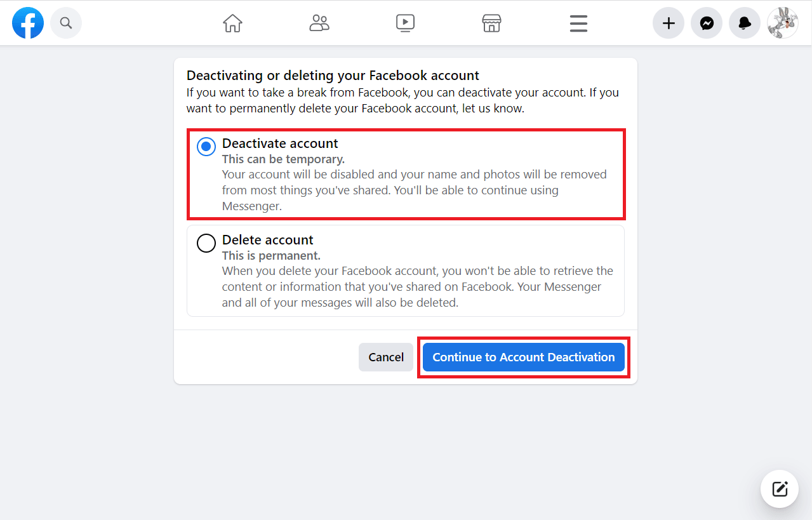Click the "This is permanent." text
The height and width of the screenshot is (520, 812).
click(x=271, y=256)
